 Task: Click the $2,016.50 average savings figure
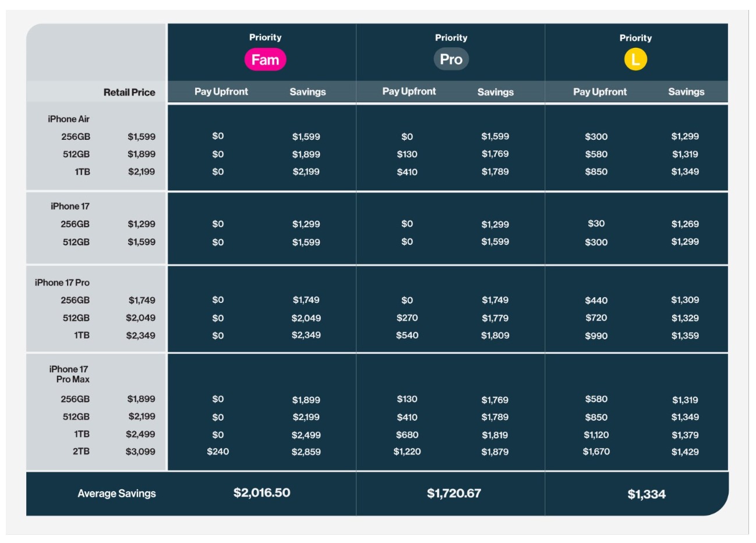(262, 493)
